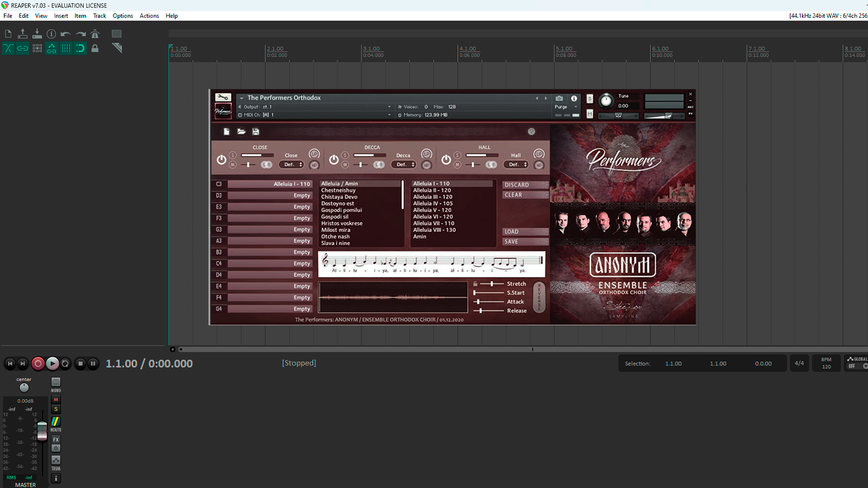Click the open folder icon in Performers
The height and width of the screenshot is (488, 868).
coord(241,132)
